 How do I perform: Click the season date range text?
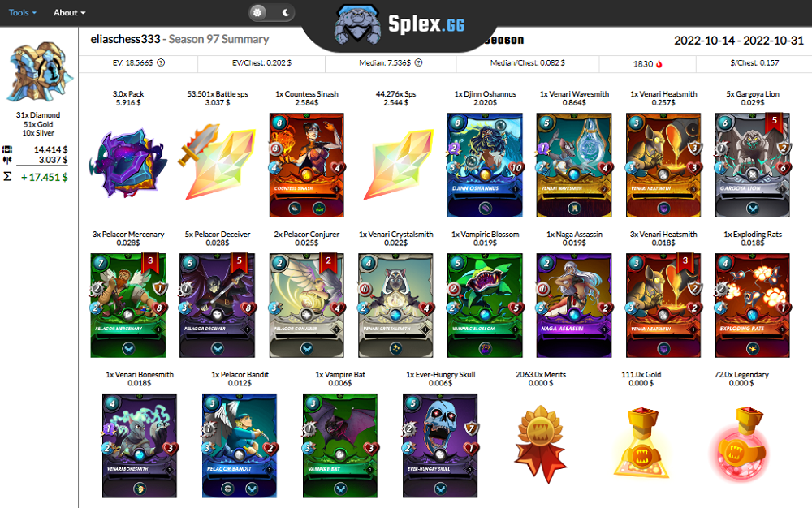pyautogui.click(x=738, y=41)
